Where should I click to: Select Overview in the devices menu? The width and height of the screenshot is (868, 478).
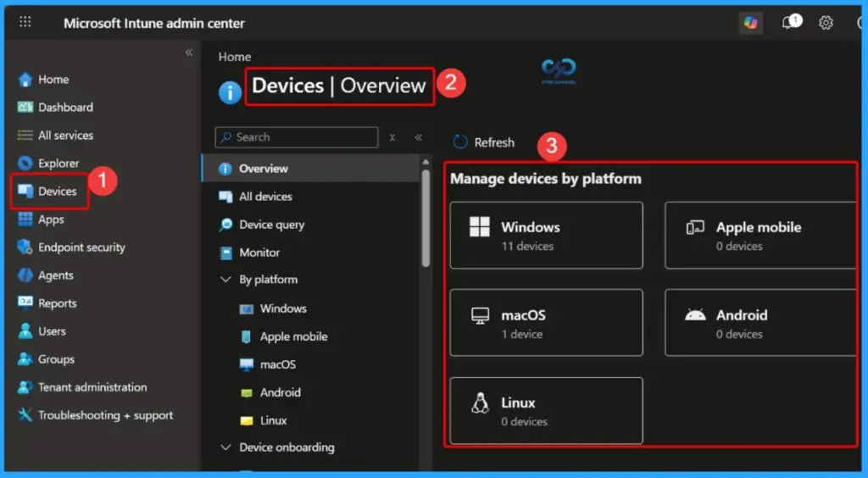310,169
